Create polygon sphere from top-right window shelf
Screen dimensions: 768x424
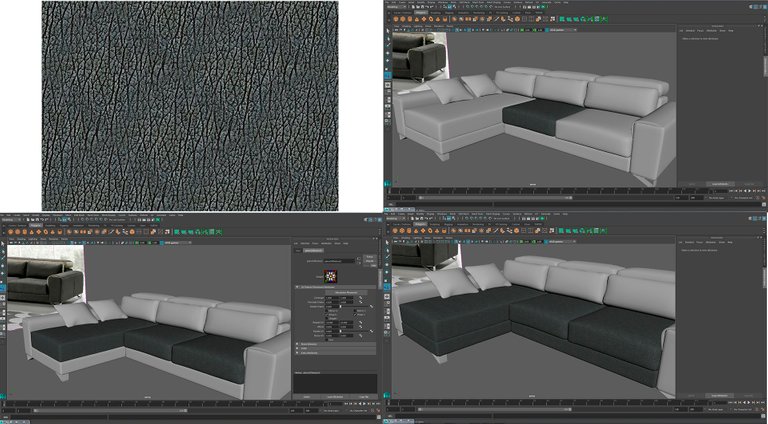pyautogui.click(x=396, y=19)
